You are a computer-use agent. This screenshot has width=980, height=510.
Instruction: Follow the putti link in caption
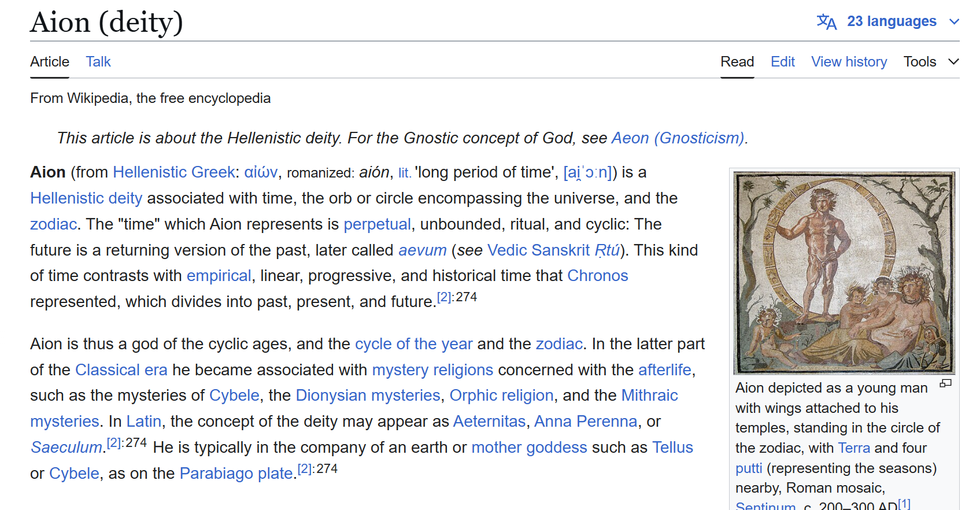pos(748,468)
